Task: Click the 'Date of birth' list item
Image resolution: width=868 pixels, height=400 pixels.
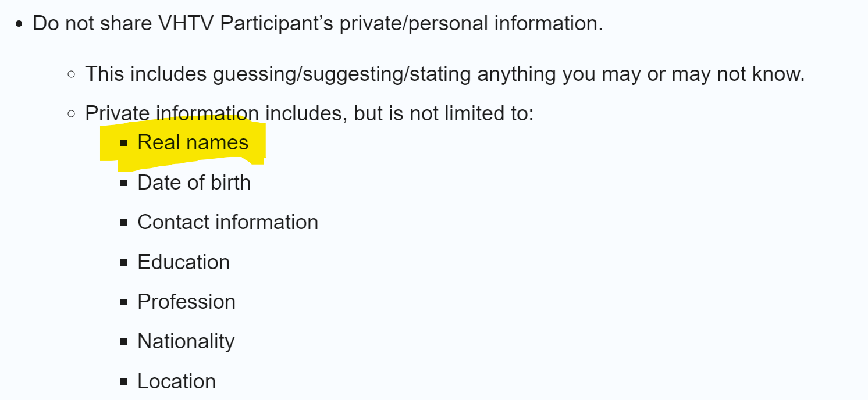Action: coord(194,183)
